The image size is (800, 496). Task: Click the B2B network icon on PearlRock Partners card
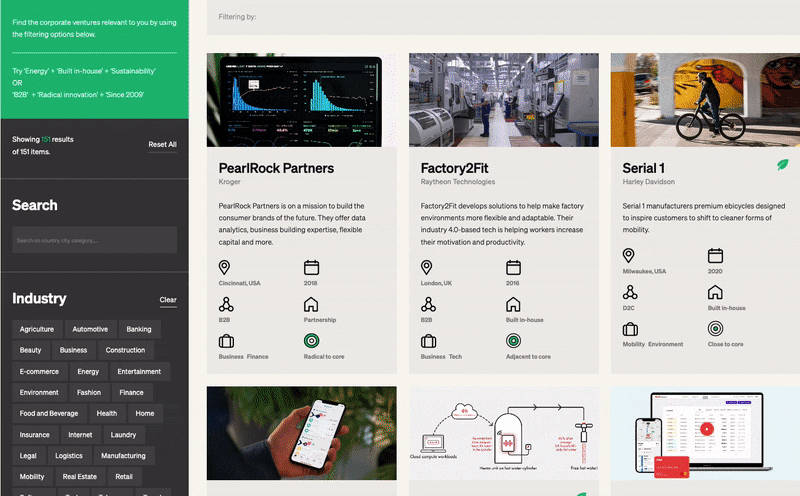[226, 305]
